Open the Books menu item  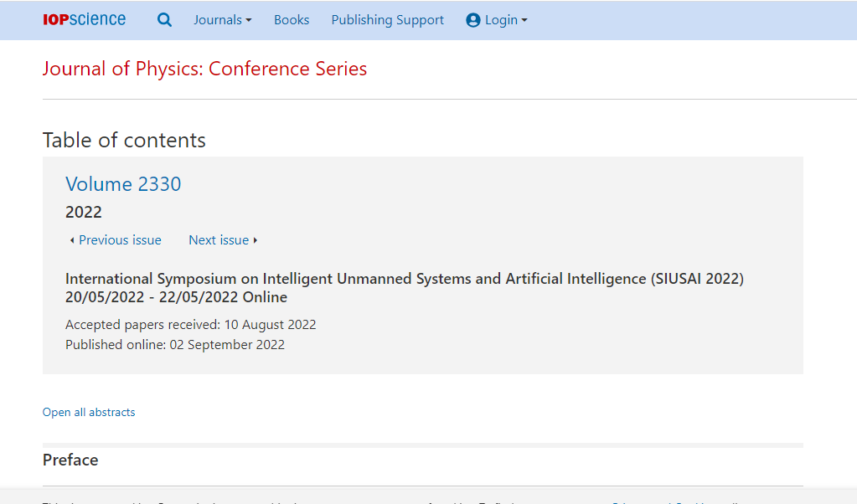pos(292,20)
